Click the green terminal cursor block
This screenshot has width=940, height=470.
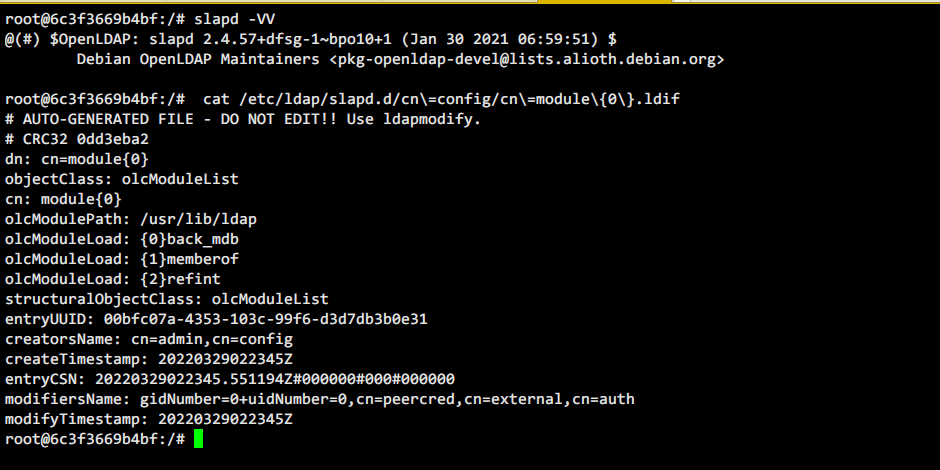(x=198, y=439)
